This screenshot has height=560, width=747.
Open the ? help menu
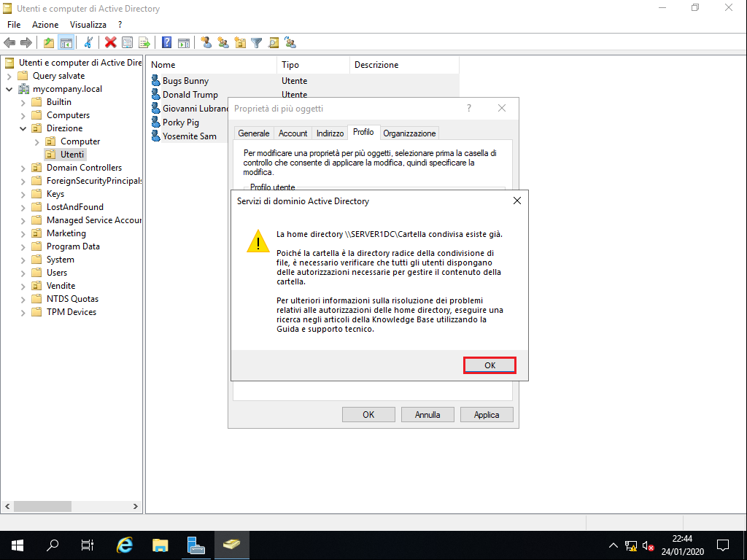click(x=120, y=25)
